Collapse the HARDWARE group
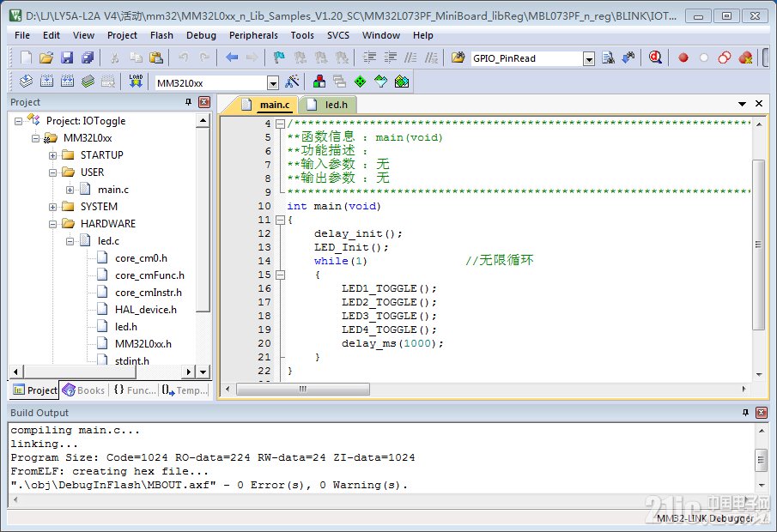 tap(53, 224)
